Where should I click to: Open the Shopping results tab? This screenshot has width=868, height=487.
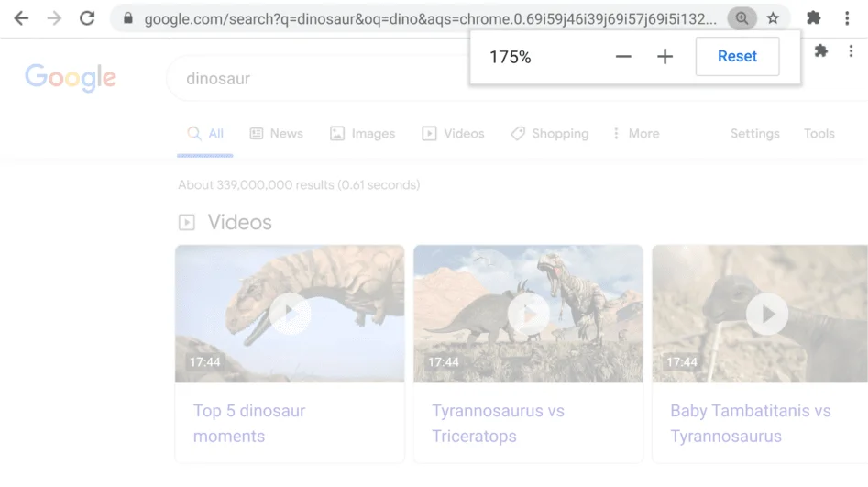pos(550,134)
